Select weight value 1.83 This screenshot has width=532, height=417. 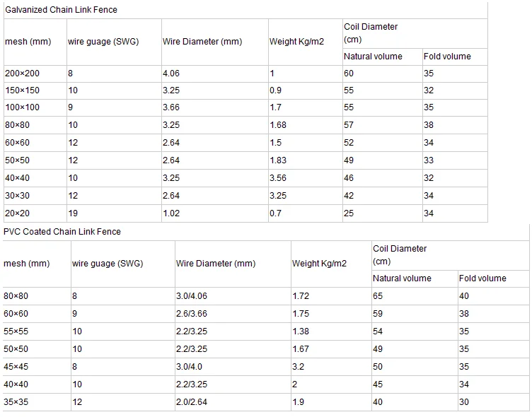(x=278, y=160)
